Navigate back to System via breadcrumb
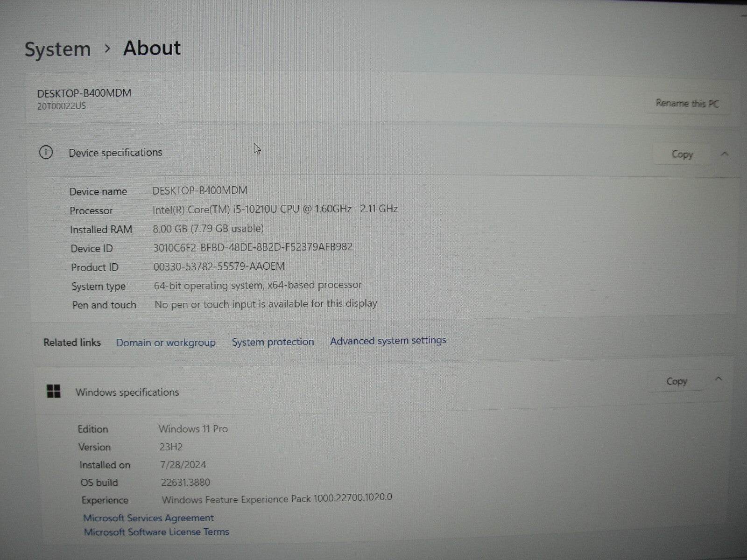This screenshot has width=747, height=560. point(58,48)
